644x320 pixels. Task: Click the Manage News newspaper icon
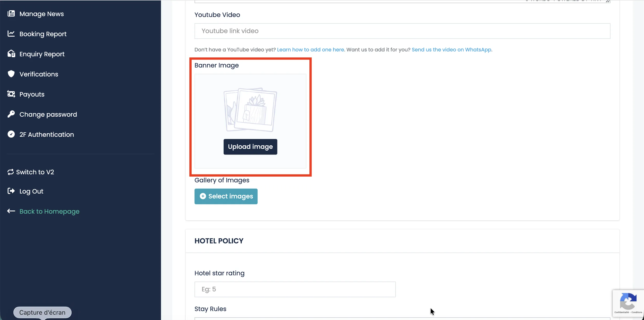pyautogui.click(x=11, y=14)
